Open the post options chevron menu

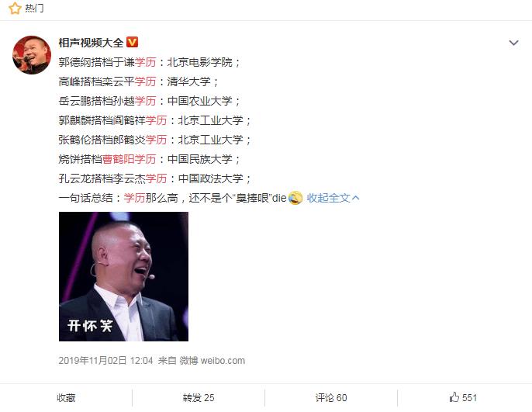pos(513,43)
